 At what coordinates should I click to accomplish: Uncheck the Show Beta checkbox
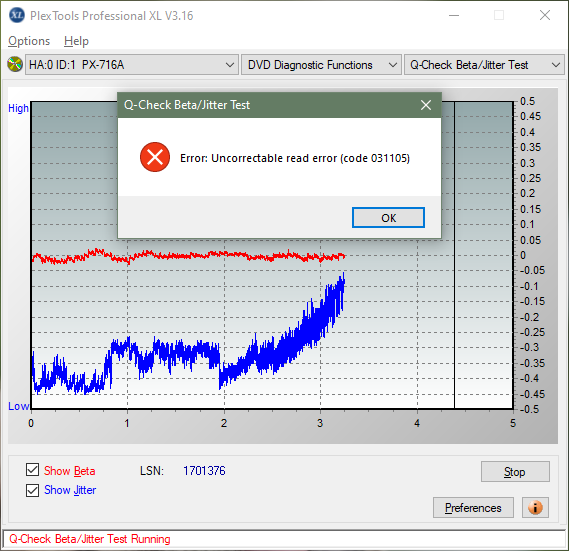tap(33, 470)
